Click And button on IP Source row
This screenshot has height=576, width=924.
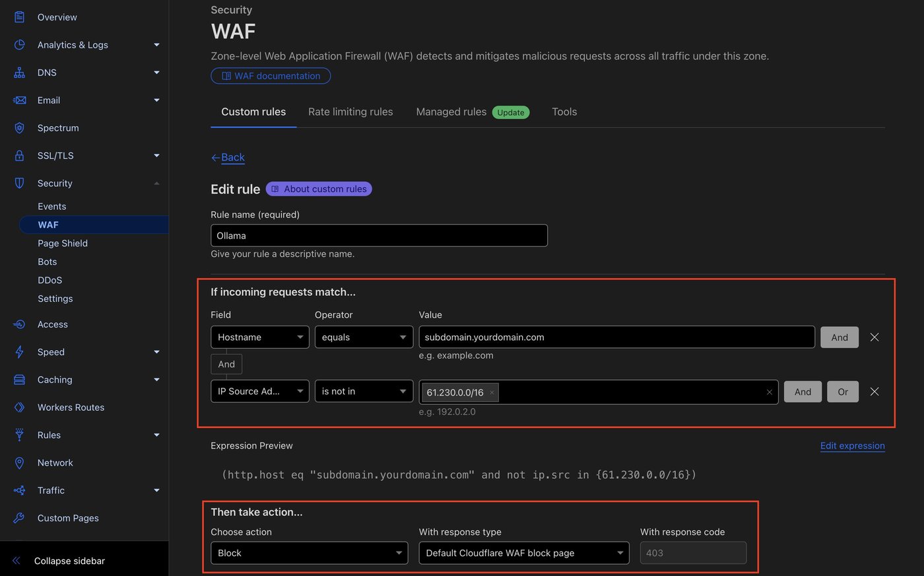click(803, 392)
